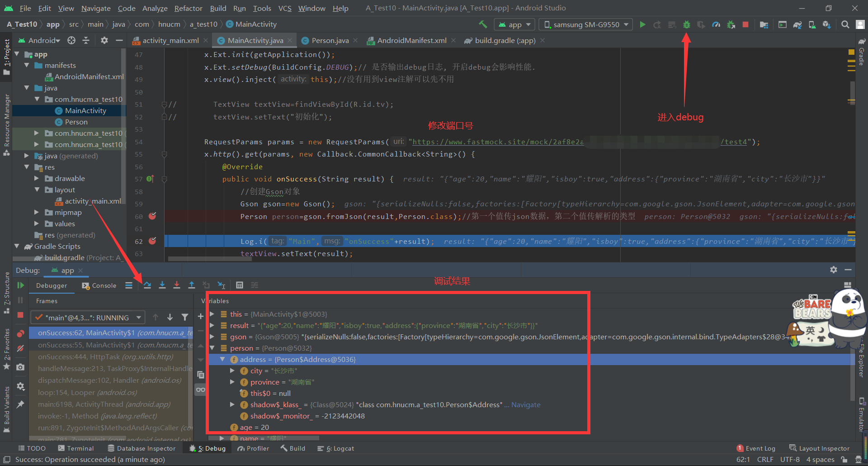Click the pin tab icon in debug sidebar
The image size is (868, 466).
(x=20, y=404)
